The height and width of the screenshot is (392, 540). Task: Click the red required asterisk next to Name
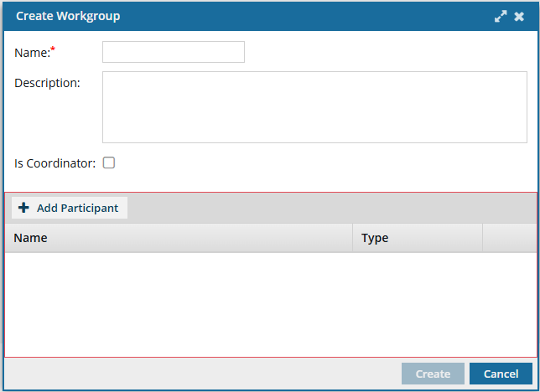point(53,49)
